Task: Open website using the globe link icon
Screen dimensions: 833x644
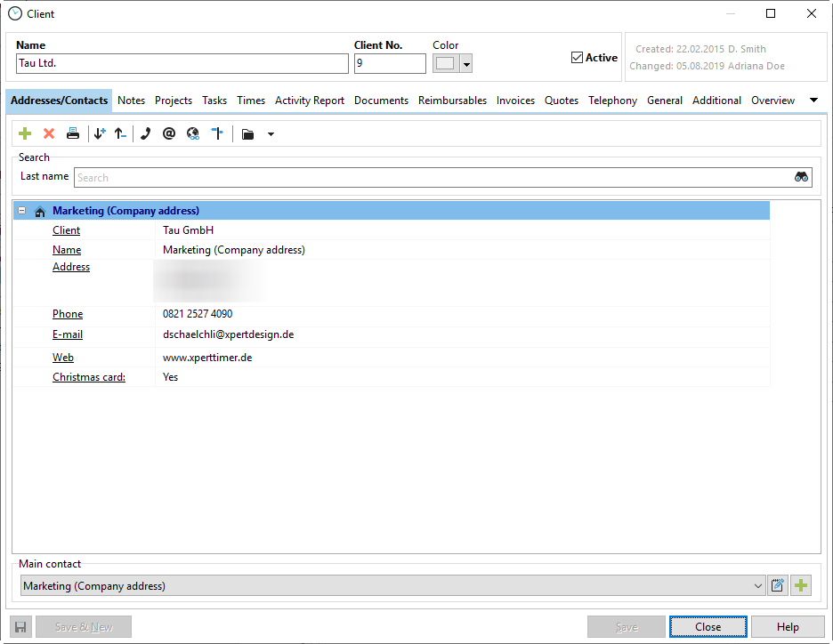Action: click(x=193, y=133)
